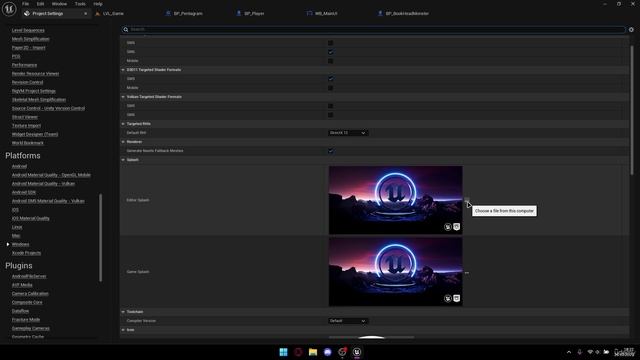This screenshot has height=360, width=640.
Task: Open the Default RHI dropdown
Action: tap(348, 133)
